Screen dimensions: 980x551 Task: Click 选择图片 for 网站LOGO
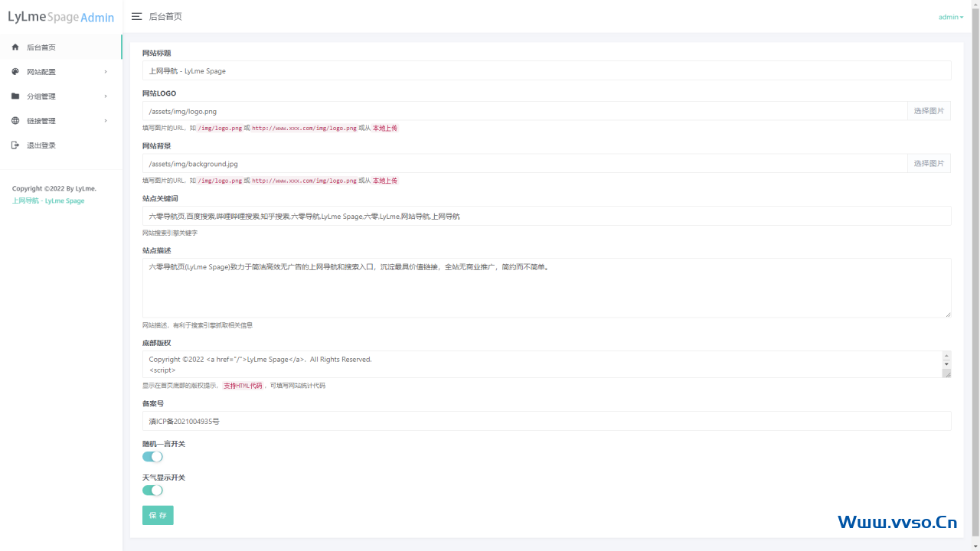(929, 111)
